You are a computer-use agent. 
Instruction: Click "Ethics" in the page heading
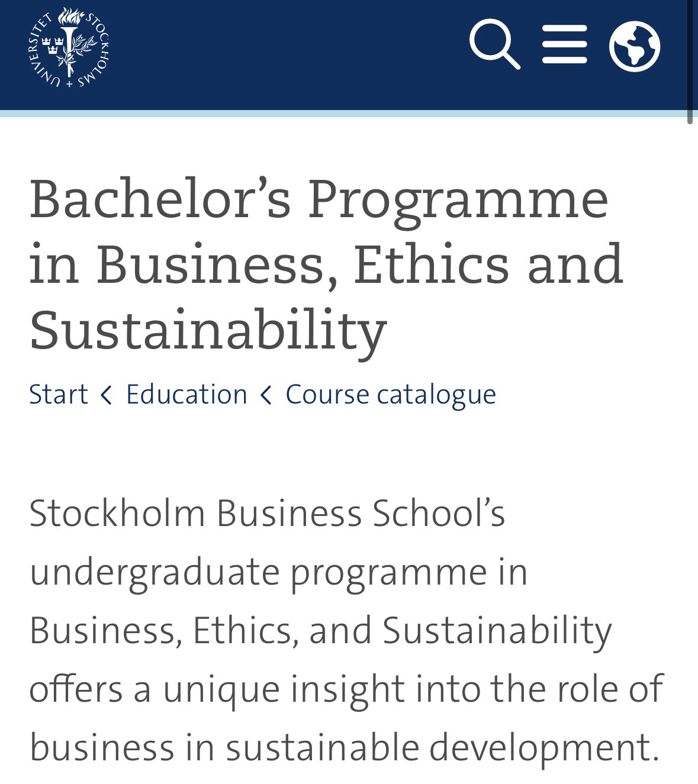tap(431, 264)
